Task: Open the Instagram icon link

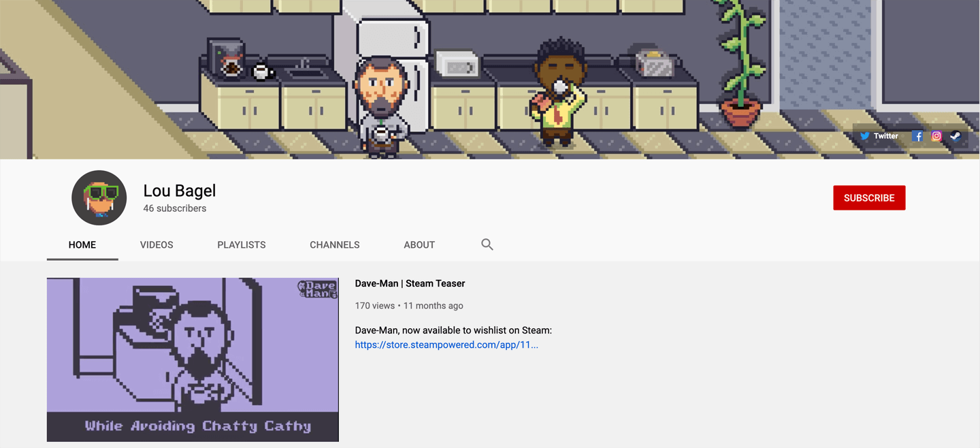Action: (936, 136)
